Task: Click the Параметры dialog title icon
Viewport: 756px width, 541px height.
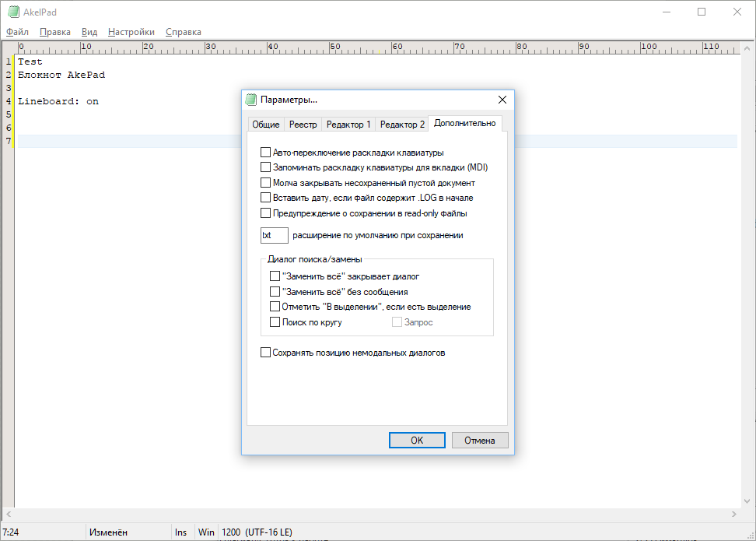Action: (251, 100)
